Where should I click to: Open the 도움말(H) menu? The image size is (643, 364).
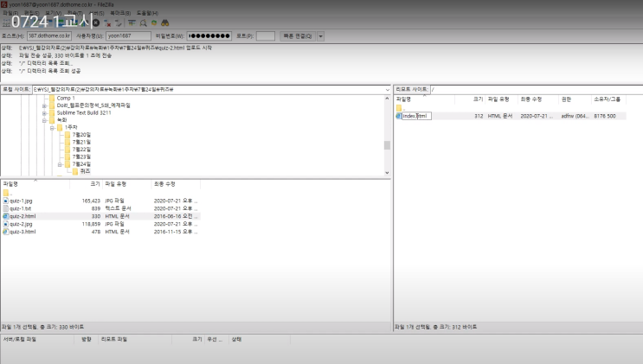coord(147,13)
